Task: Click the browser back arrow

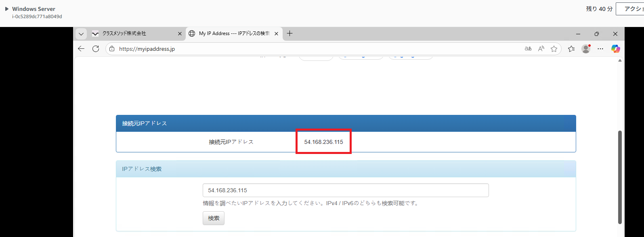Action: coord(81,49)
